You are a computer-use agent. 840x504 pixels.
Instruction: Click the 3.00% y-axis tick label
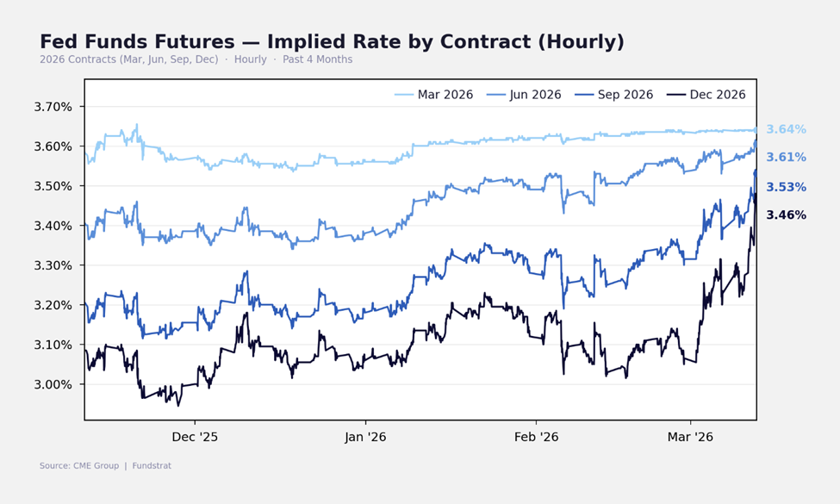pos(52,384)
